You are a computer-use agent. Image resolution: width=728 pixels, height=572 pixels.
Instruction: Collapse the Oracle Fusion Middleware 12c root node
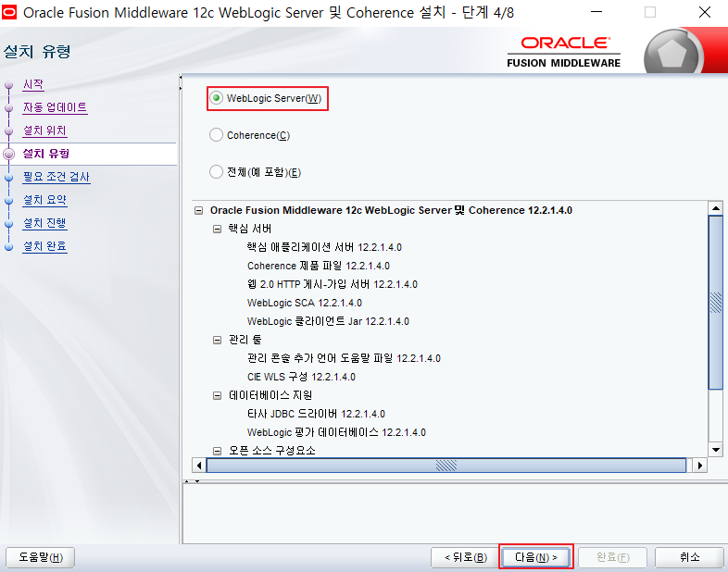[x=199, y=211]
